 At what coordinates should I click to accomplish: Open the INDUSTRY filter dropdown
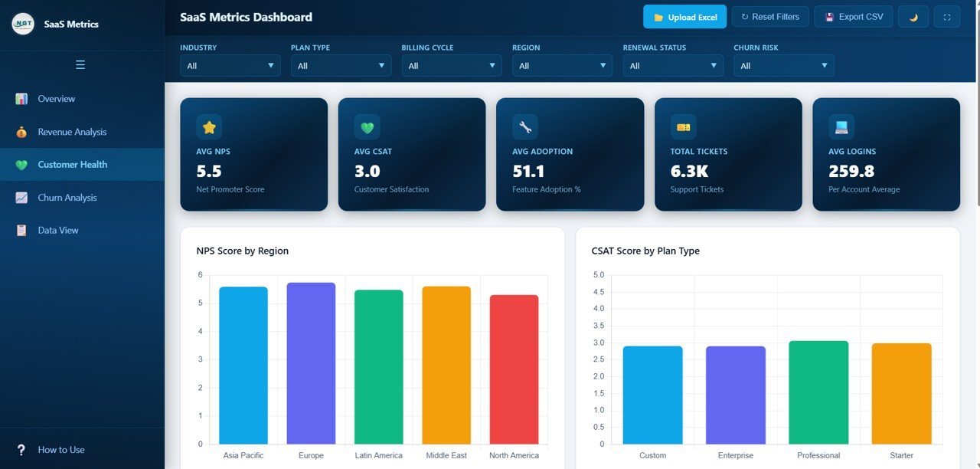[x=230, y=65]
